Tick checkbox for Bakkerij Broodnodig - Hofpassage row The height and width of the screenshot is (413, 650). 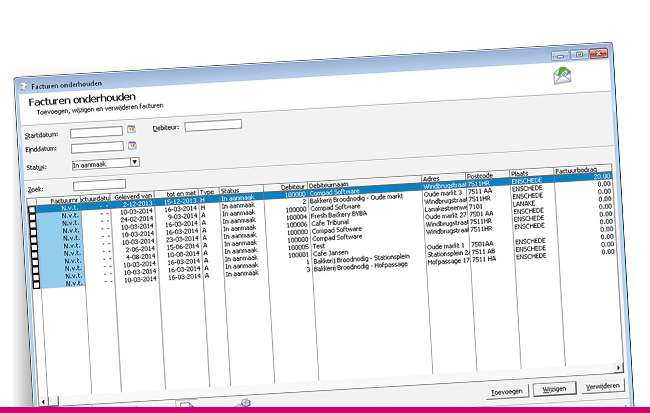point(36,284)
